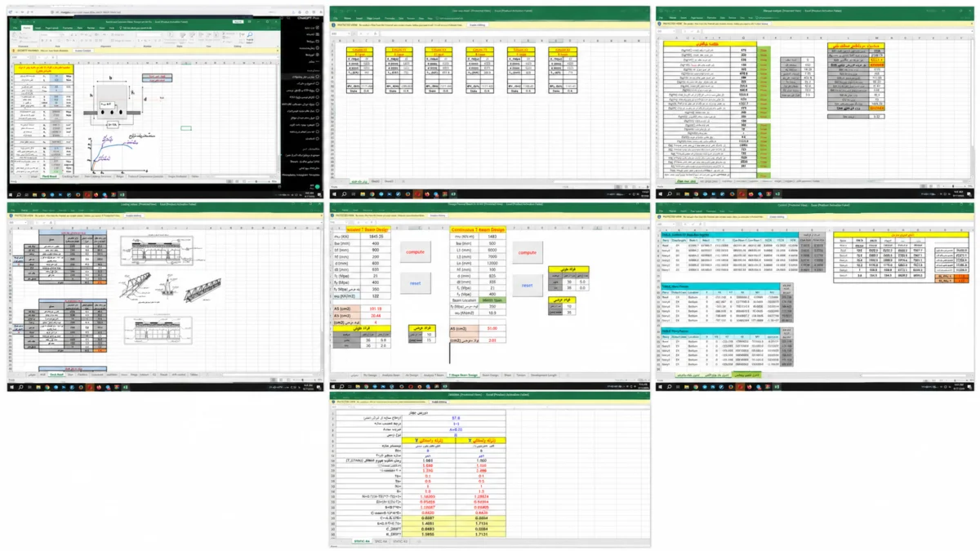This screenshot has width=980, height=551.
Task: Click reset for the Continuous T Beam Design
Action: pyautogui.click(x=527, y=285)
